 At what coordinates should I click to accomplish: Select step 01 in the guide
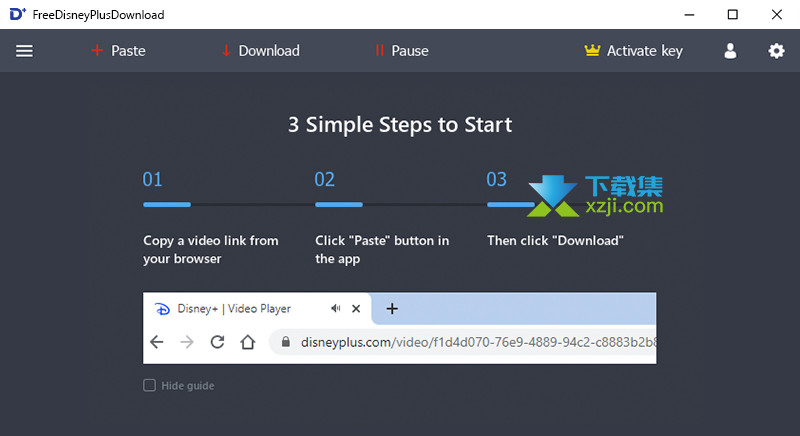click(153, 179)
